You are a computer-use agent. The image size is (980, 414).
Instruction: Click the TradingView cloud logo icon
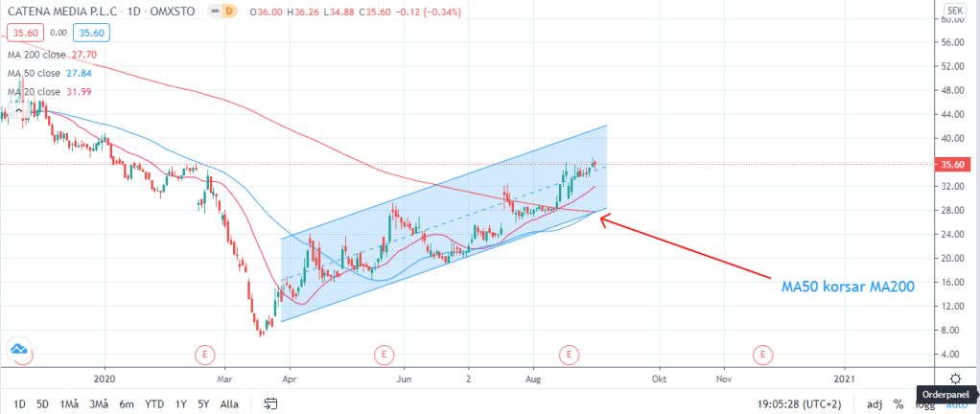[18, 352]
